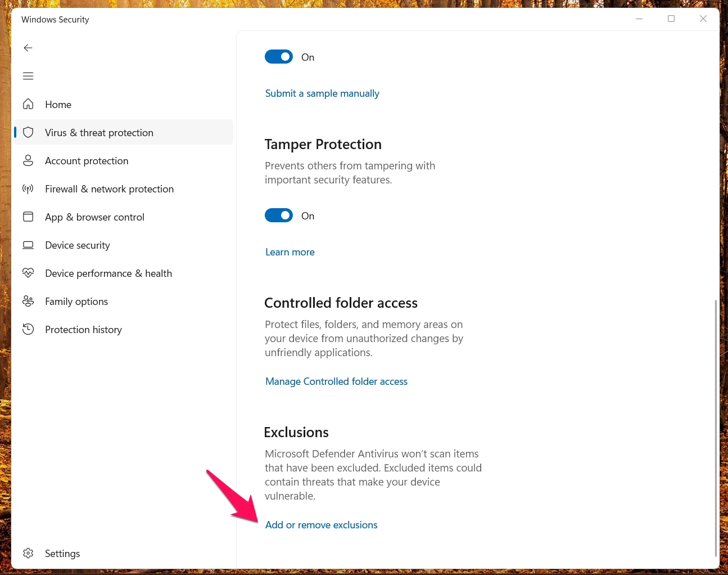This screenshot has height=575, width=728.
Task: Click the back arrow icon
Action: tap(28, 48)
